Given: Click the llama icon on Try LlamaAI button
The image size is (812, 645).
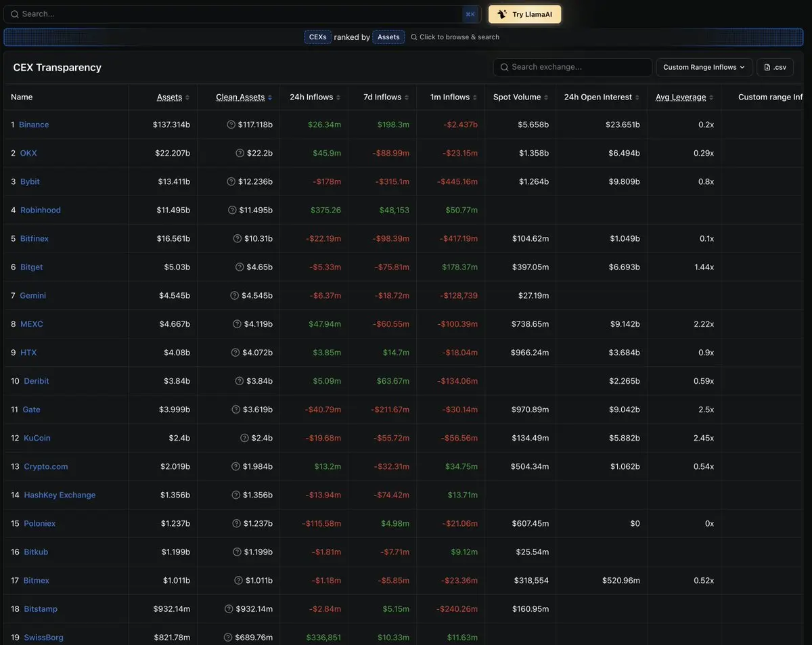Looking at the screenshot, I should pyautogui.click(x=502, y=14).
